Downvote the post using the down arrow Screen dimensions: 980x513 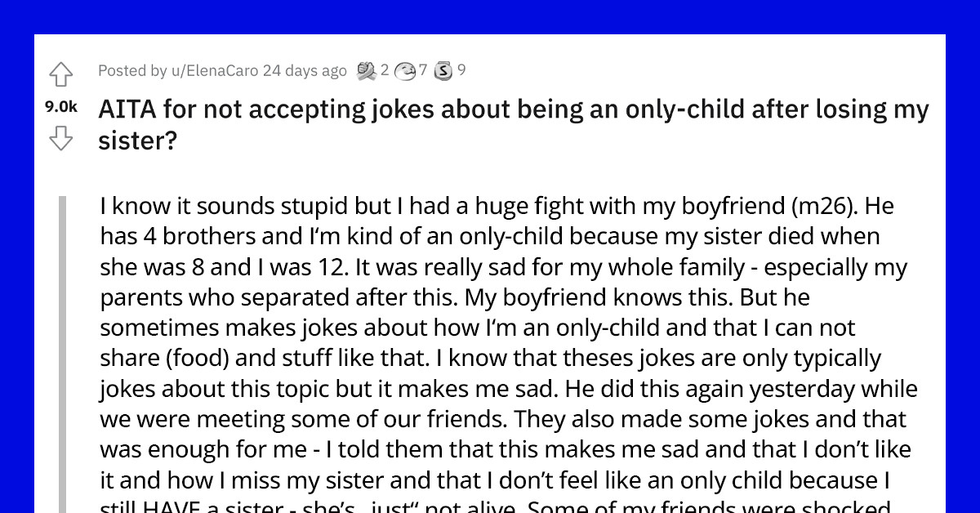pos(61,136)
